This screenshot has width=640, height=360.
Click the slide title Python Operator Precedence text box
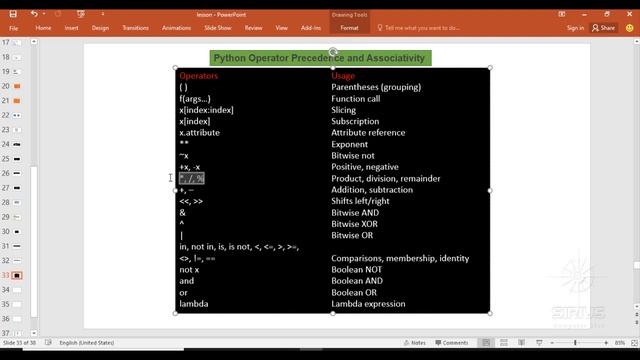point(320,58)
